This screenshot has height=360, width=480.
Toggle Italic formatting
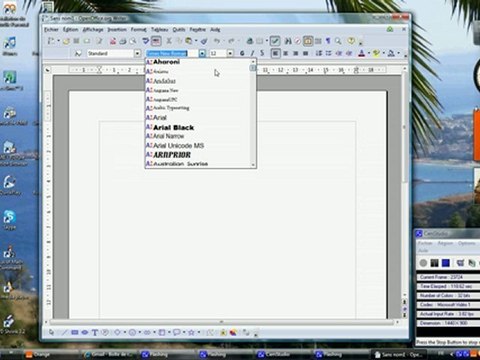tap(252, 53)
